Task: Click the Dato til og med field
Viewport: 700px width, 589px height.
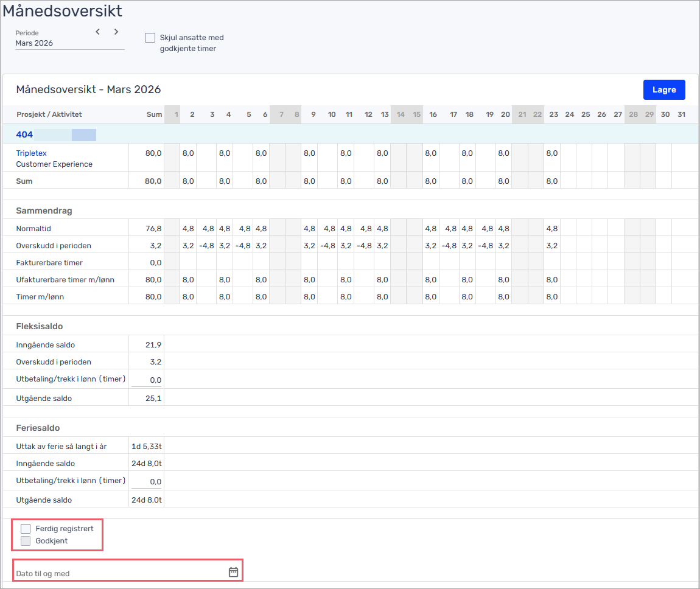Action: click(119, 573)
